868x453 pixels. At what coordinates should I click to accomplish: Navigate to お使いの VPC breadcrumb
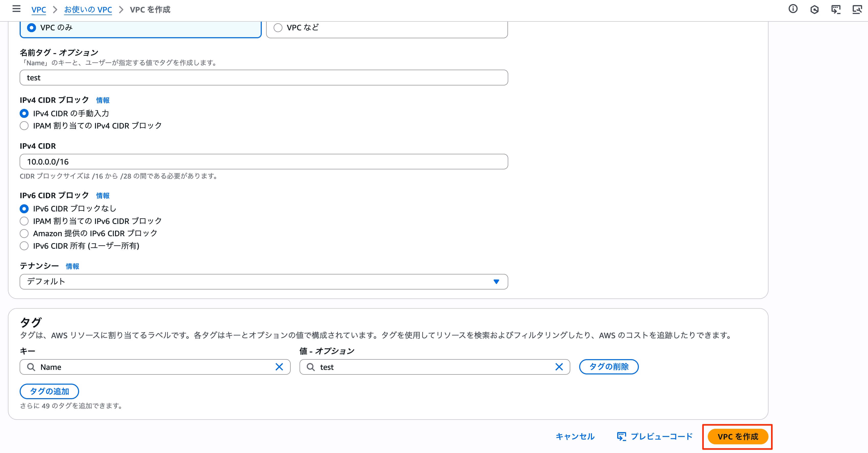tap(88, 9)
